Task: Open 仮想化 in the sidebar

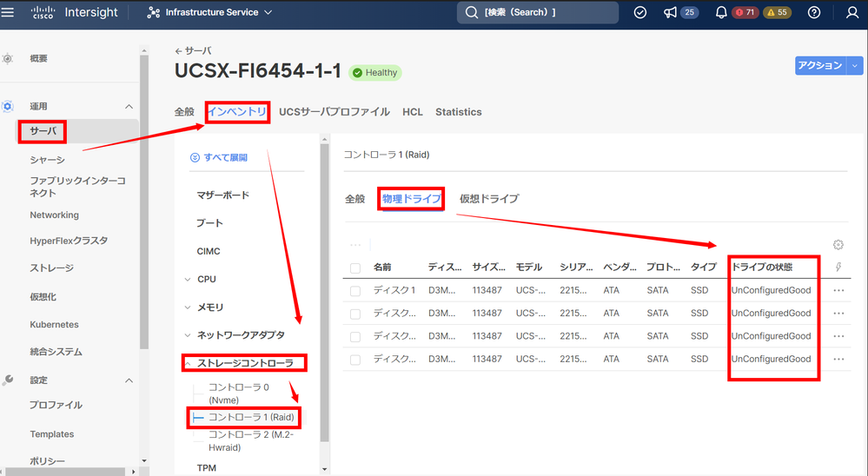Action: [x=43, y=297]
